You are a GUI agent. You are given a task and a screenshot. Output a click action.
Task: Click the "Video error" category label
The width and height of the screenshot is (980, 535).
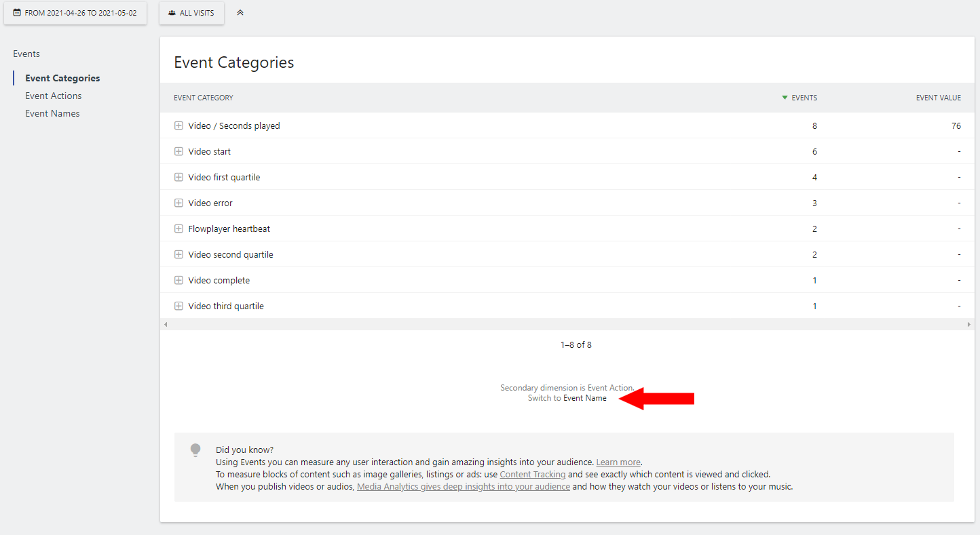click(x=210, y=203)
